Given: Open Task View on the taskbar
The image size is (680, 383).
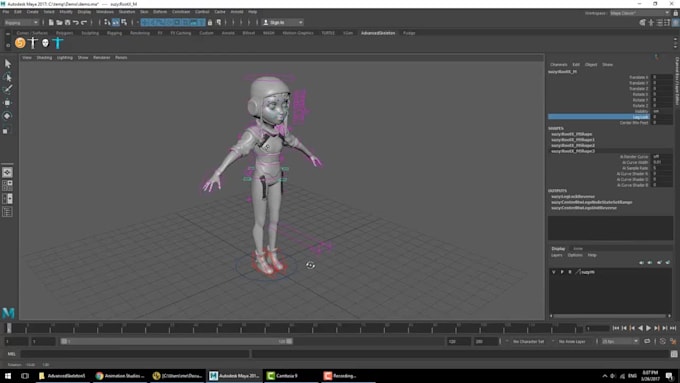Looking at the screenshot, I should 25,376.
